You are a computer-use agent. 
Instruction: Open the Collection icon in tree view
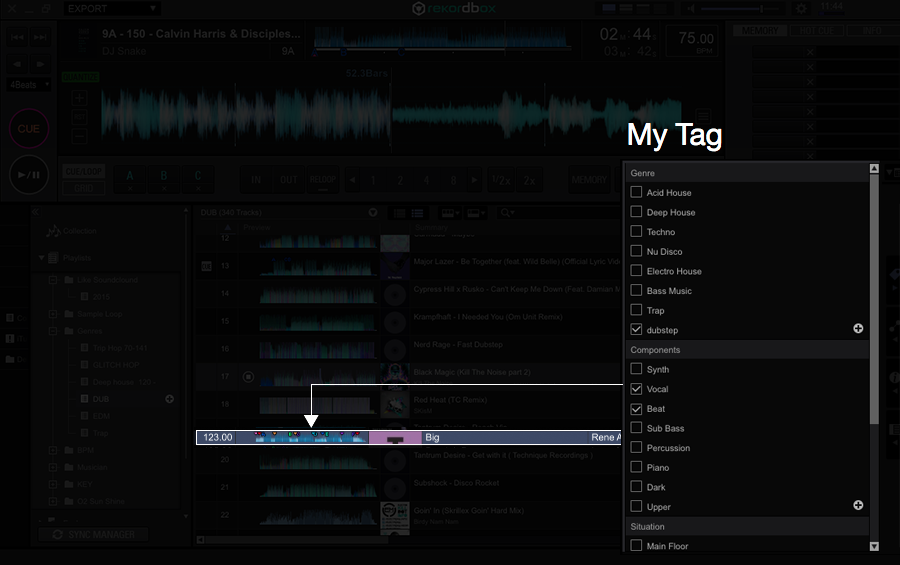pyautogui.click(x=53, y=231)
